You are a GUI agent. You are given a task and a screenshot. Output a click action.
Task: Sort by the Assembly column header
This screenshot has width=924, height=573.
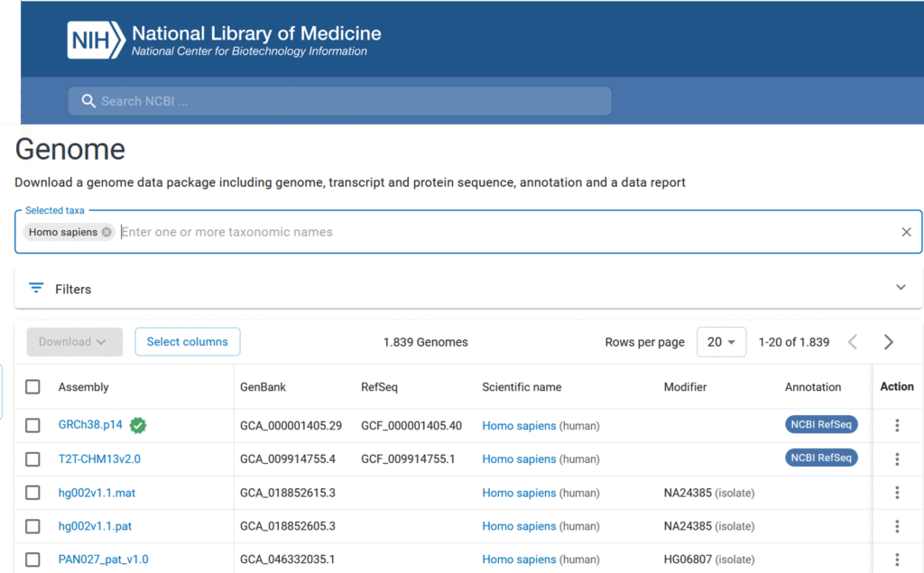click(x=84, y=387)
